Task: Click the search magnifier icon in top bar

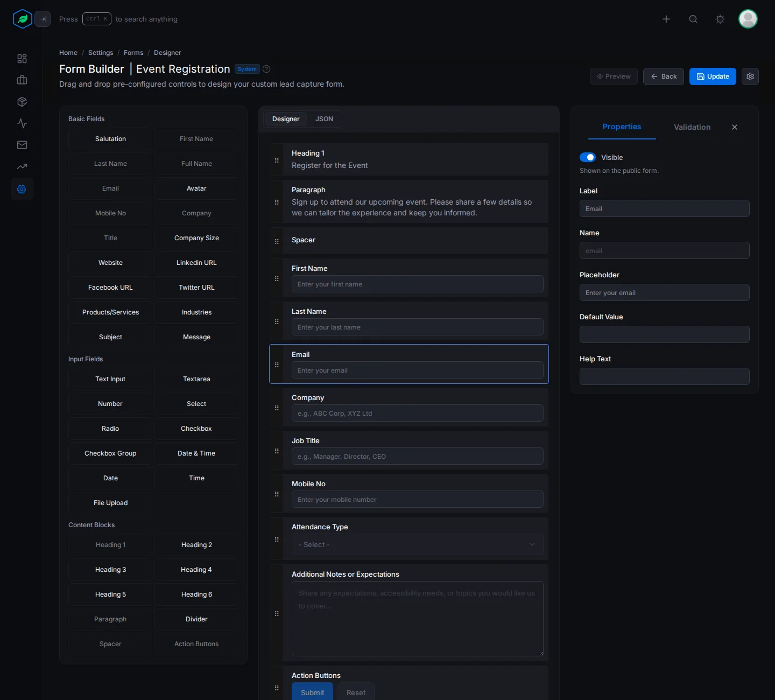Action: tap(693, 19)
